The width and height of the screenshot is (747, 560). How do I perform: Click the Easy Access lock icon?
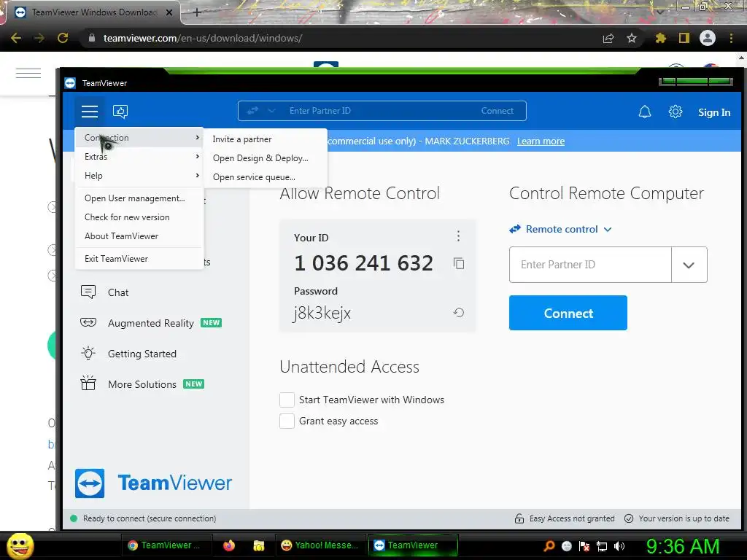pyautogui.click(x=519, y=518)
